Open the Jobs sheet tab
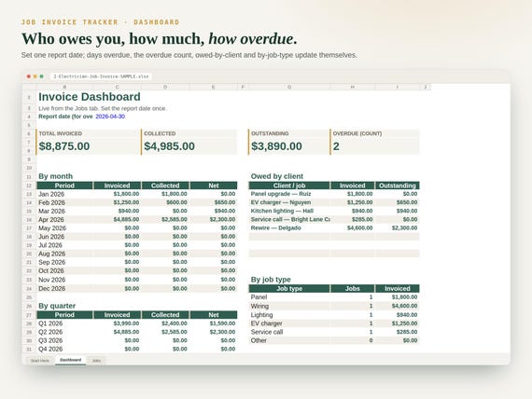The width and height of the screenshot is (532, 399). coord(97,361)
